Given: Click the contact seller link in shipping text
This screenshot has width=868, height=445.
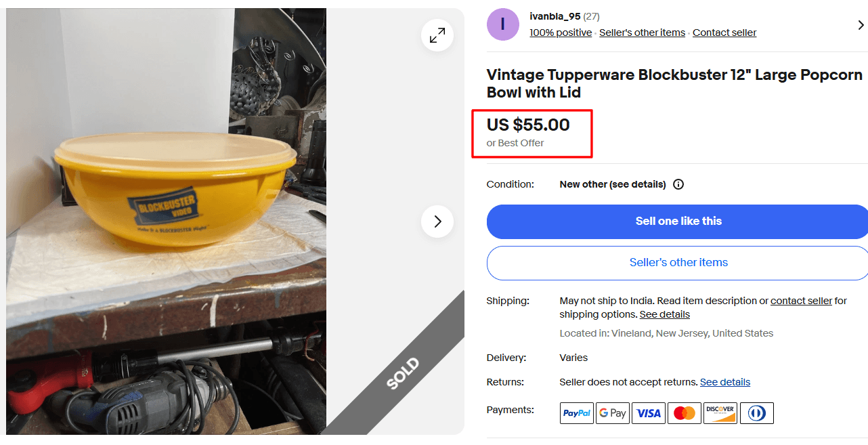Looking at the screenshot, I should (801, 300).
